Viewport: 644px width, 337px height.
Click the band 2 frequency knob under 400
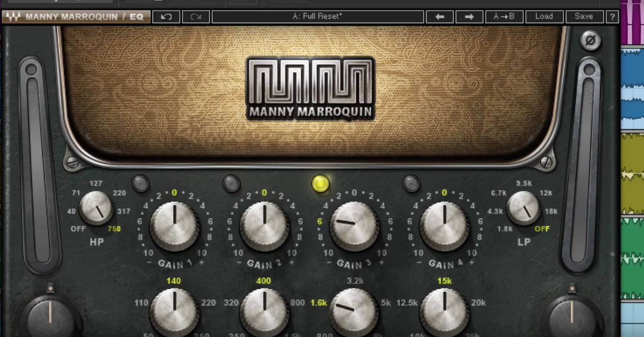265,313
